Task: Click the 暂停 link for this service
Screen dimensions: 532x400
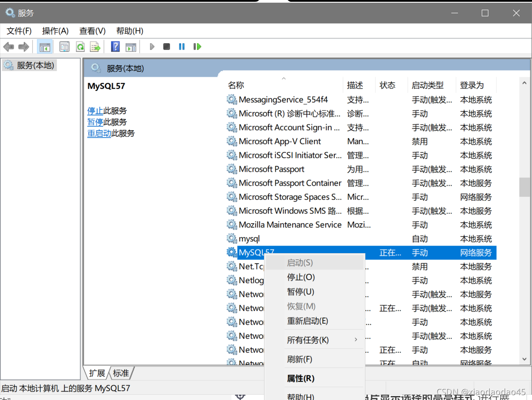Action: 95,122
